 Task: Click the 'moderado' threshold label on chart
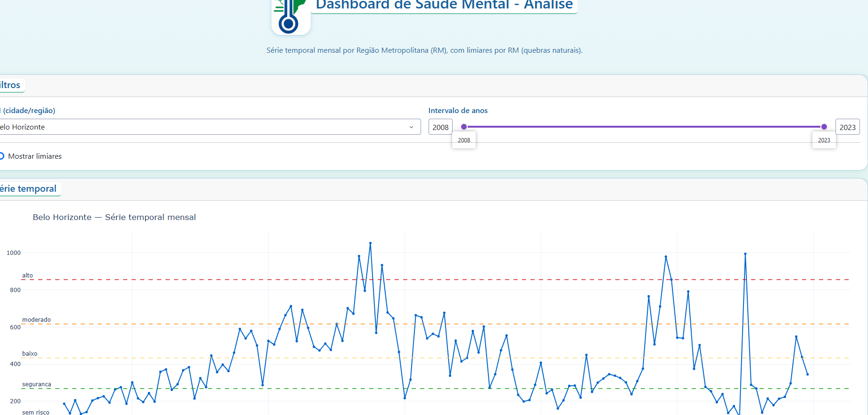point(36,320)
